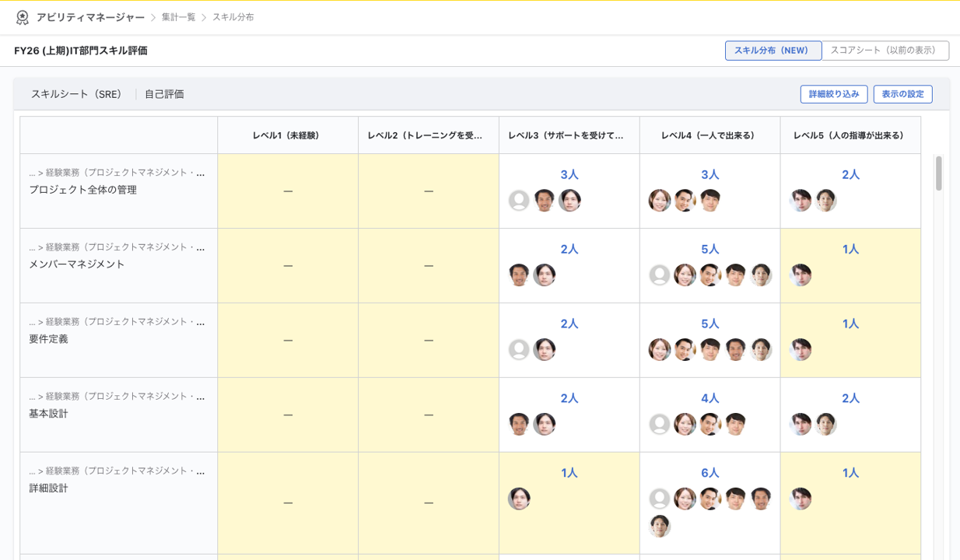This screenshot has height=560, width=960.
Task: Open 3人 count in プロジェクト全体の管理 level 3
Action: point(569,175)
